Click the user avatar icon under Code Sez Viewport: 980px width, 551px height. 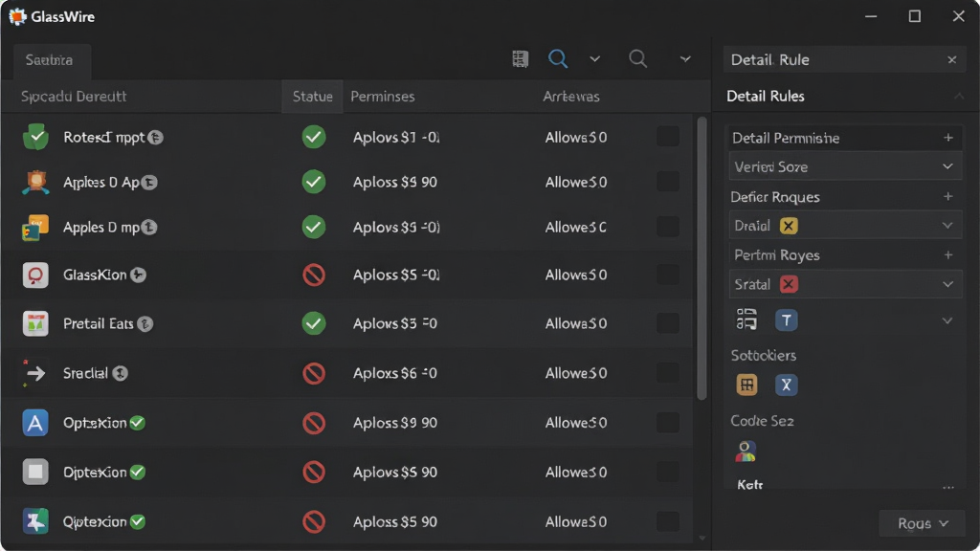746,452
